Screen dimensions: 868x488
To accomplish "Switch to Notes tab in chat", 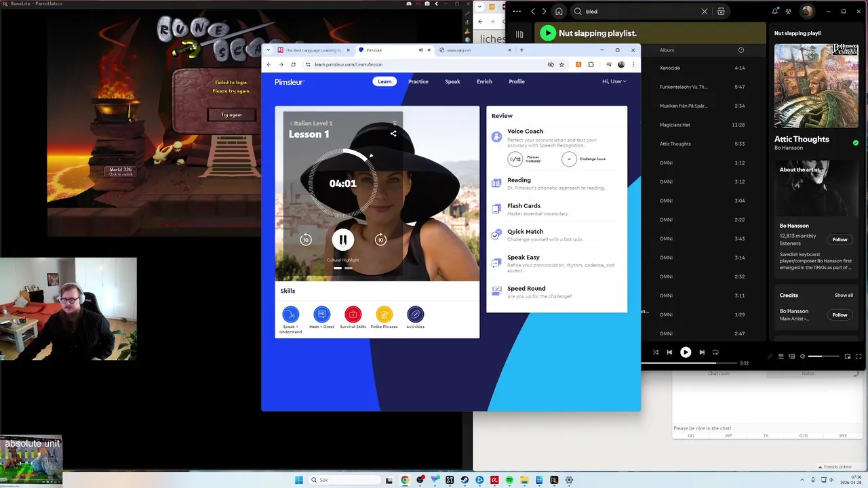I will (808, 373).
